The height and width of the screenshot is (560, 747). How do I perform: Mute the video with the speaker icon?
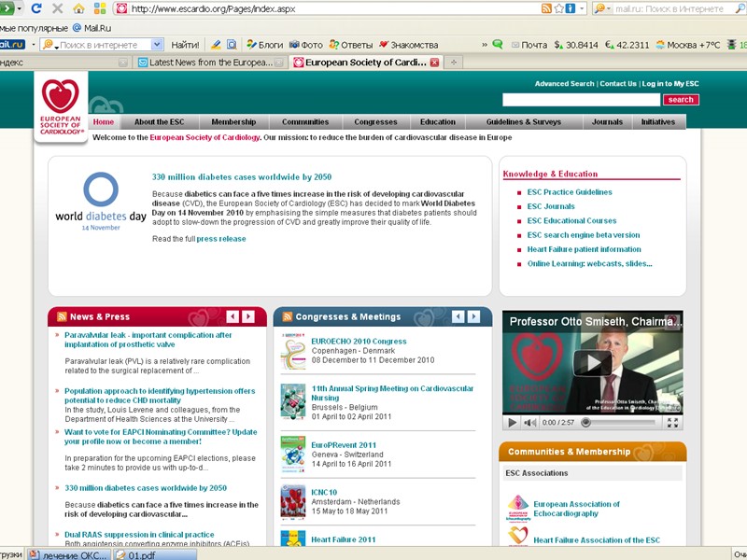pos(529,423)
